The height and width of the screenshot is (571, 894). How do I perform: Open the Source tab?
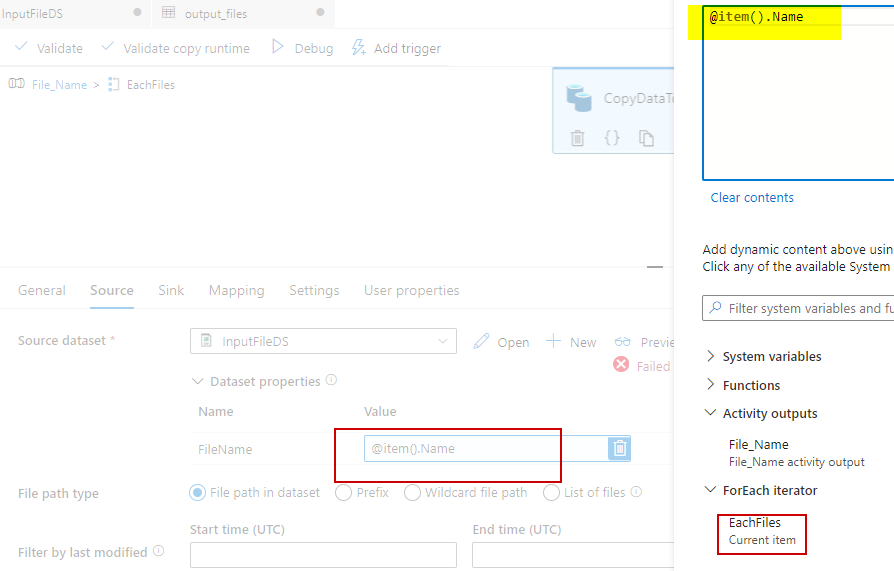pos(112,290)
